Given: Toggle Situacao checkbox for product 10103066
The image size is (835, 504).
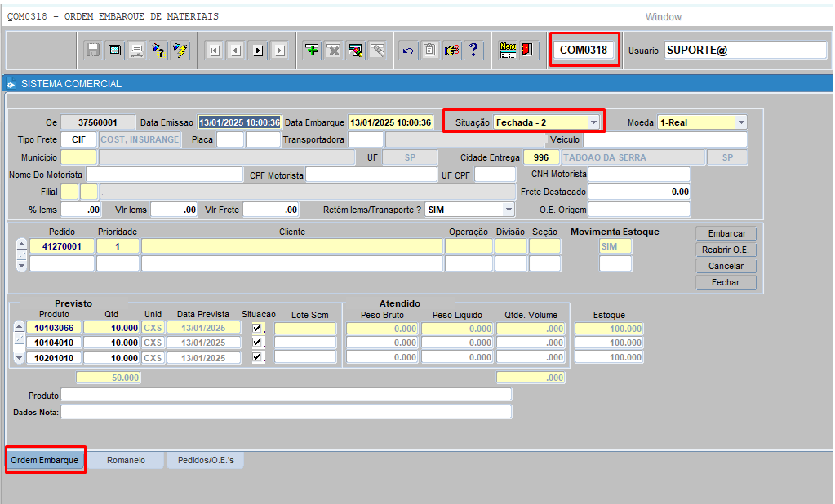Looking at the screenshot, I should pyautogui.click(x=257, y=328).
